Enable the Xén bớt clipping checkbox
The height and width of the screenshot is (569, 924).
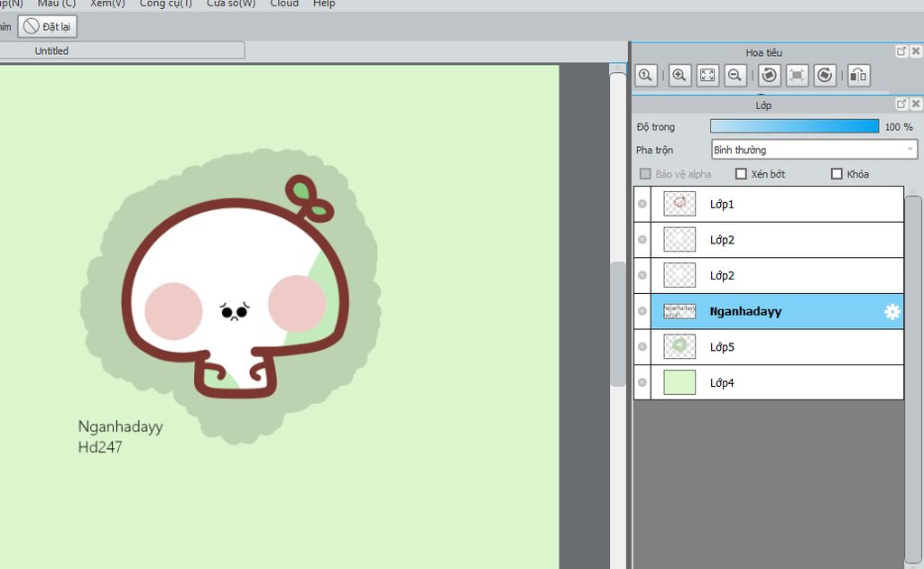741,174
